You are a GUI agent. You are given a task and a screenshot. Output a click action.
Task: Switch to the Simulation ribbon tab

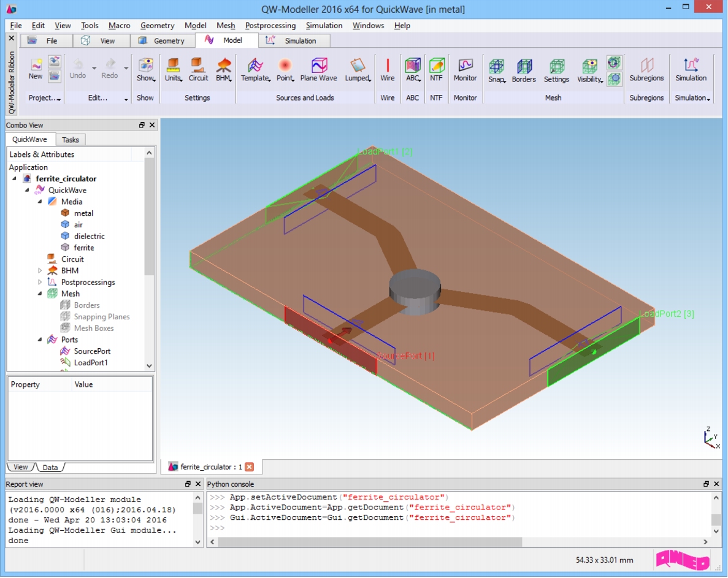[294, 41]
